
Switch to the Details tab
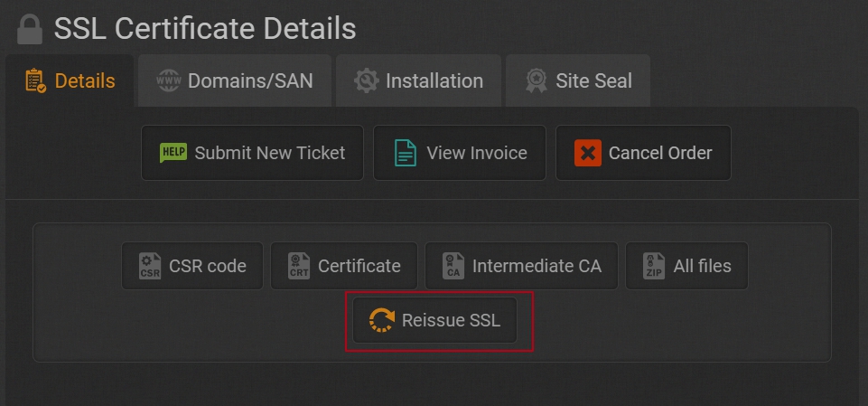[70, 81]
